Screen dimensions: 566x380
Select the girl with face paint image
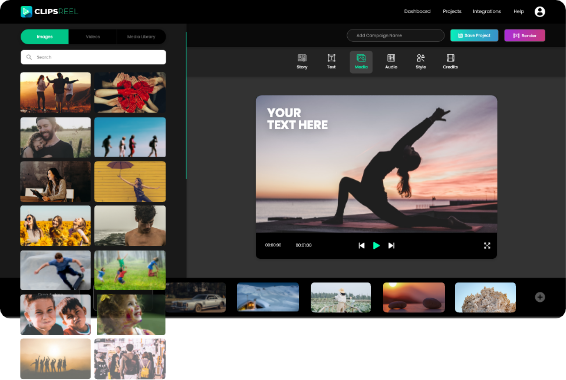[x=131, y=314]
